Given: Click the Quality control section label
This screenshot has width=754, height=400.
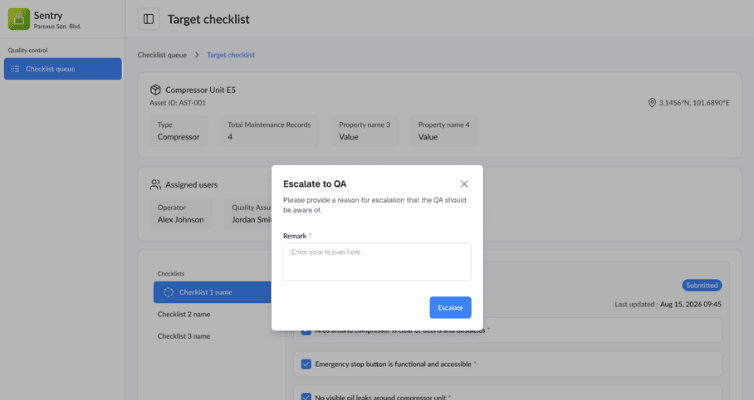Looking at the screenshot, I should [27, 50].
